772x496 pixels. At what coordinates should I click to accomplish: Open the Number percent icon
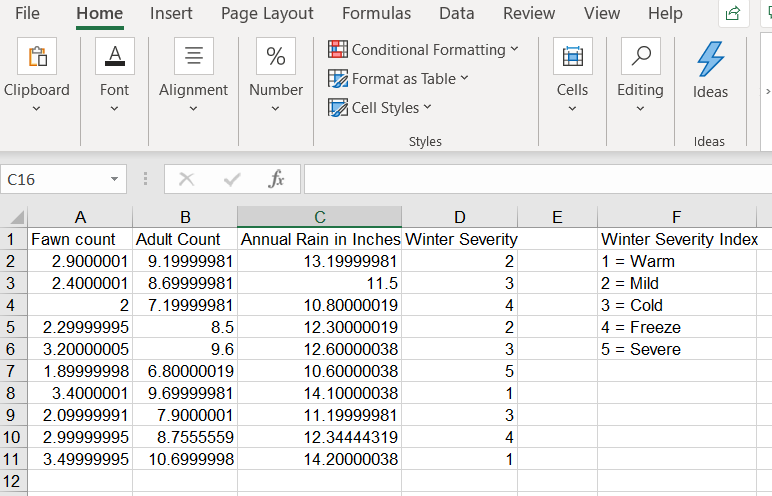[276, 56]
